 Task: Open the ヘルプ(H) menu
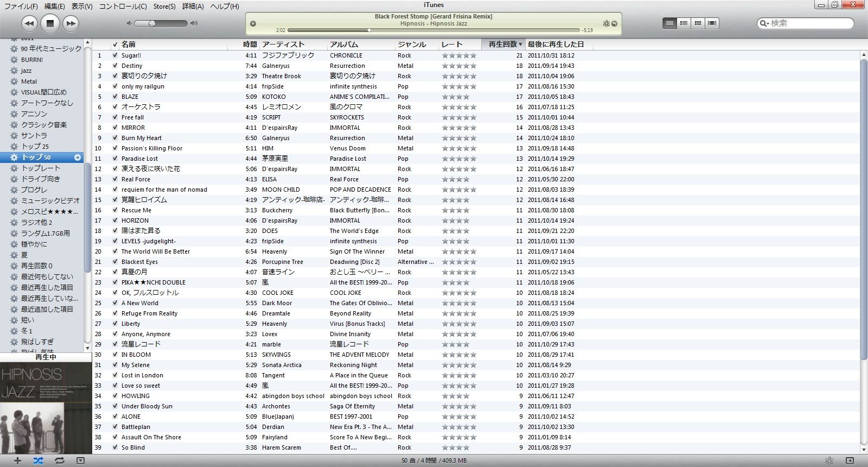point(225,6)
